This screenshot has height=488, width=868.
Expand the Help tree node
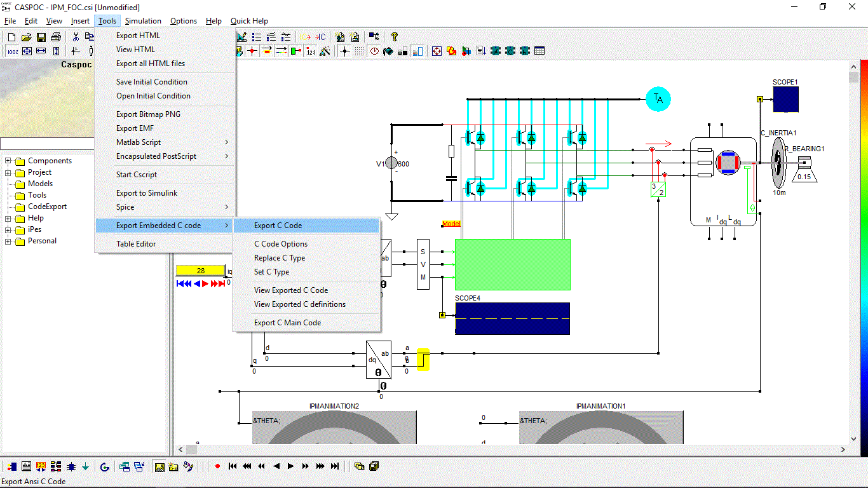click(8, 218)
